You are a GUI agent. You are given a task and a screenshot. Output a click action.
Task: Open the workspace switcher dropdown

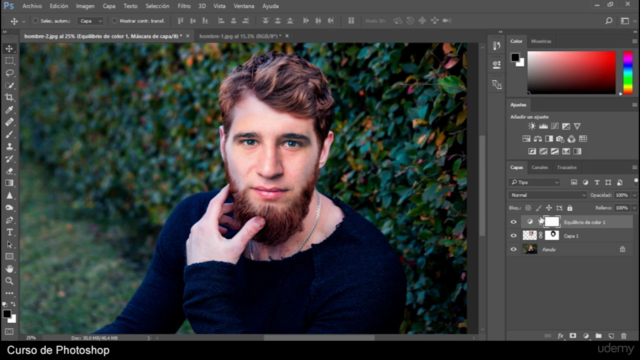pyautogui.click(x=627, y=21)
